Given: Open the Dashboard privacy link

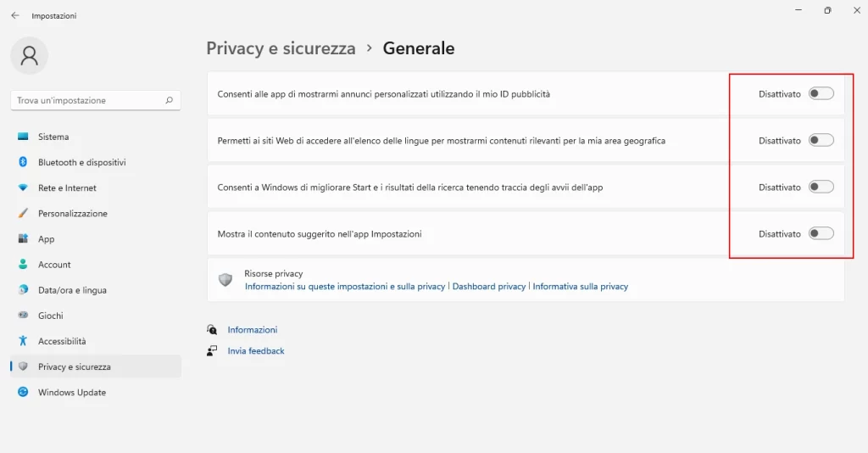Looking at the screenshot, I should click(489, 287).
